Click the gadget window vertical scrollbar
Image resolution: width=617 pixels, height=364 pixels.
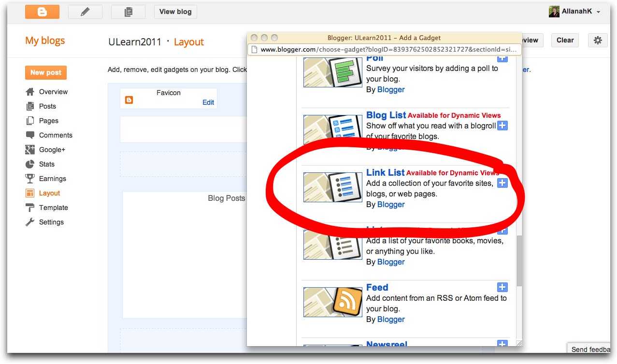(519, 261)
